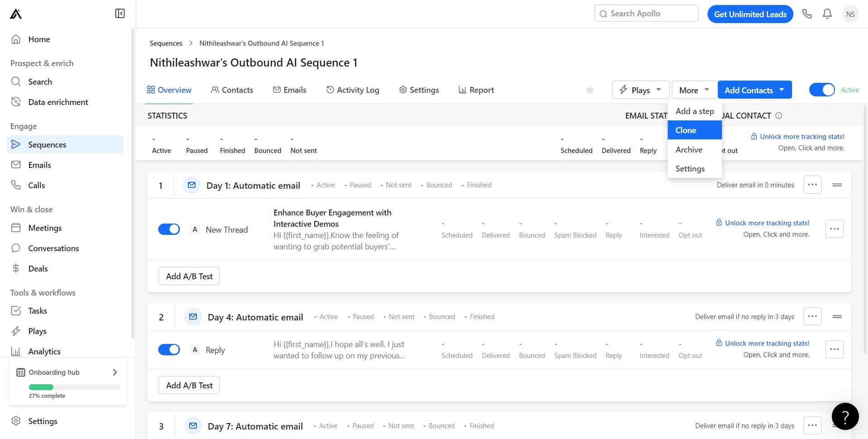
Task: Expand the Onboarding hub chevron
Action: pyautogui.click(x=115, y=372)
